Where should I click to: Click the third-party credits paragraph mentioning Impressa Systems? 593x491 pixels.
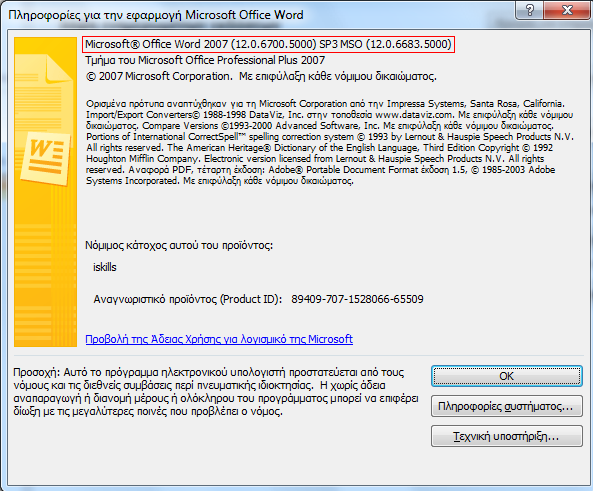point(329,142)
